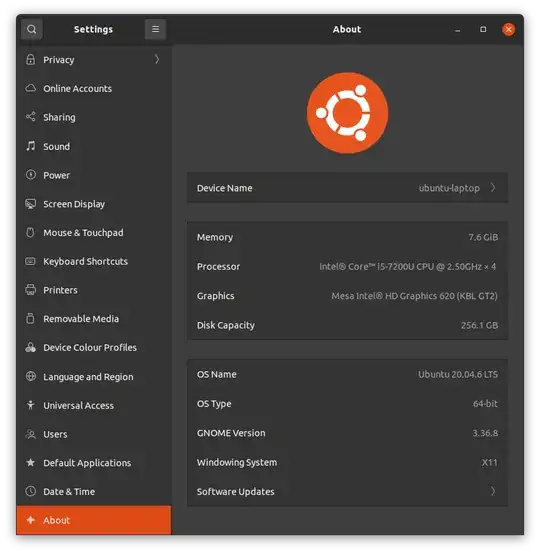Open Language and Region label
The width and height of the screenshot is (540, 553).
click(88, 377)
